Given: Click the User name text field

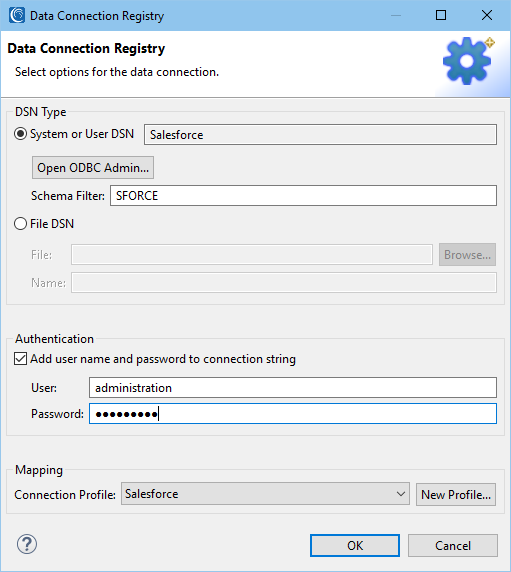Looking at the screenshot, I should pyautogui.click(x=293, y=387).
